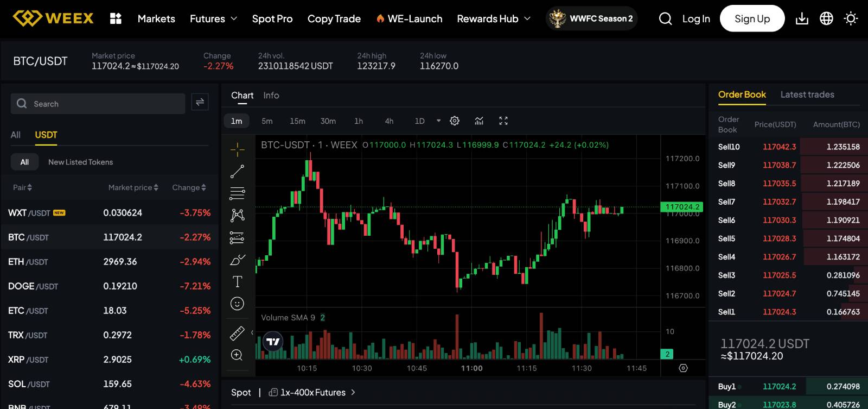Click the swap pairs icon beside search
This screenshot has width=868, height=409.
200,102
